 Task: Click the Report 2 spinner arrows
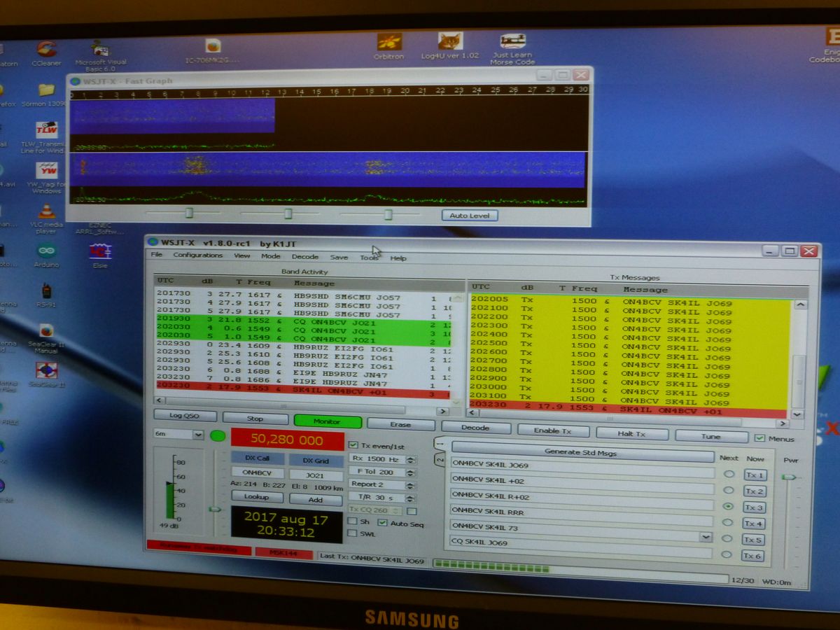[411, 484]
